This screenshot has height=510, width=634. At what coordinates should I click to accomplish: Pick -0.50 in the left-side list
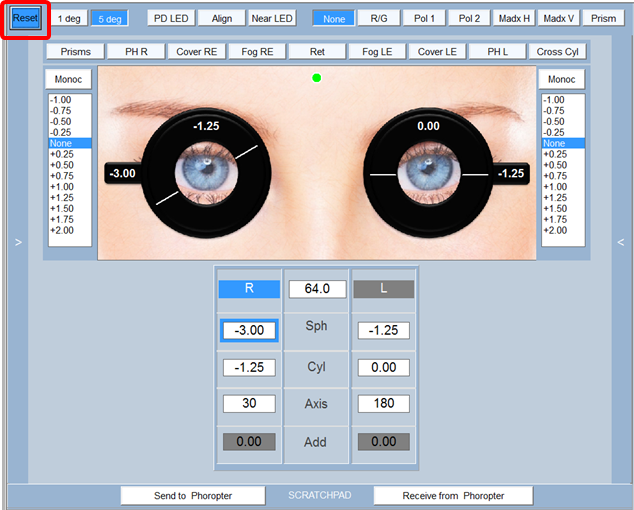click(x=61, y=122)
